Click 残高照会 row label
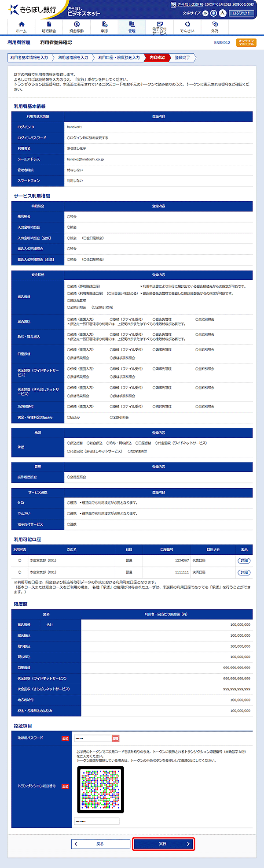264x868 pixels. [24, 216]
